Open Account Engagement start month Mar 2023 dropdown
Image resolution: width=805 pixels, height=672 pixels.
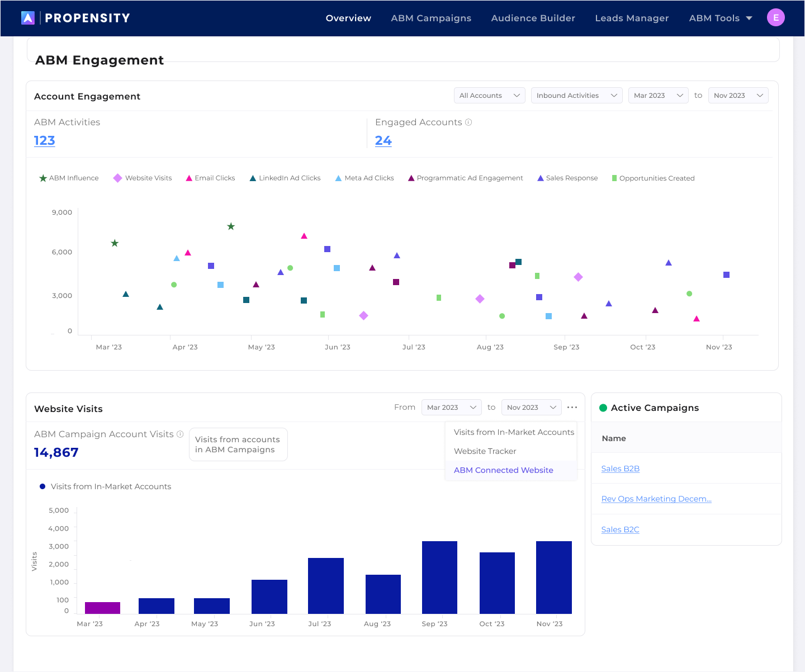659,96
